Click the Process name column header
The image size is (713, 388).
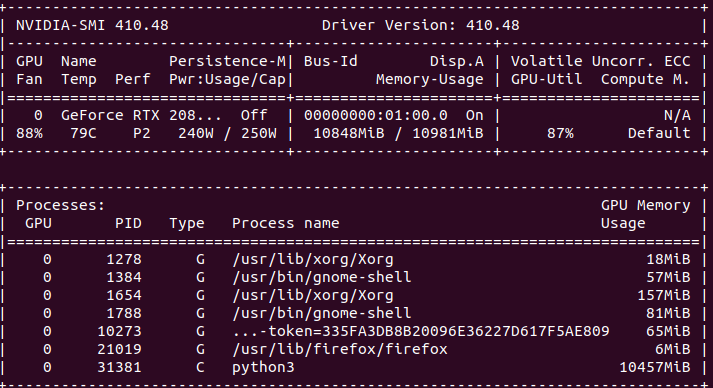point(286,223)
